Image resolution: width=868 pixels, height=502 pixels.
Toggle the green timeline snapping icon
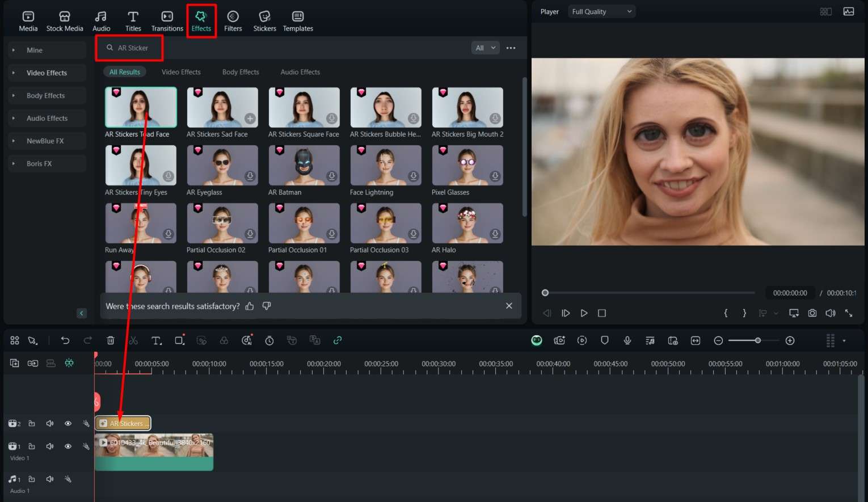[x=69, y=363]
